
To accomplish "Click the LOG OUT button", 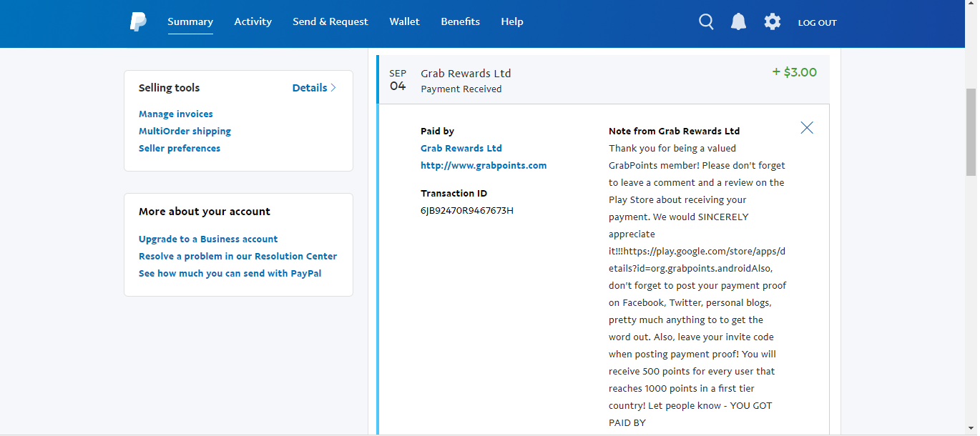I will tap(818, 23).
